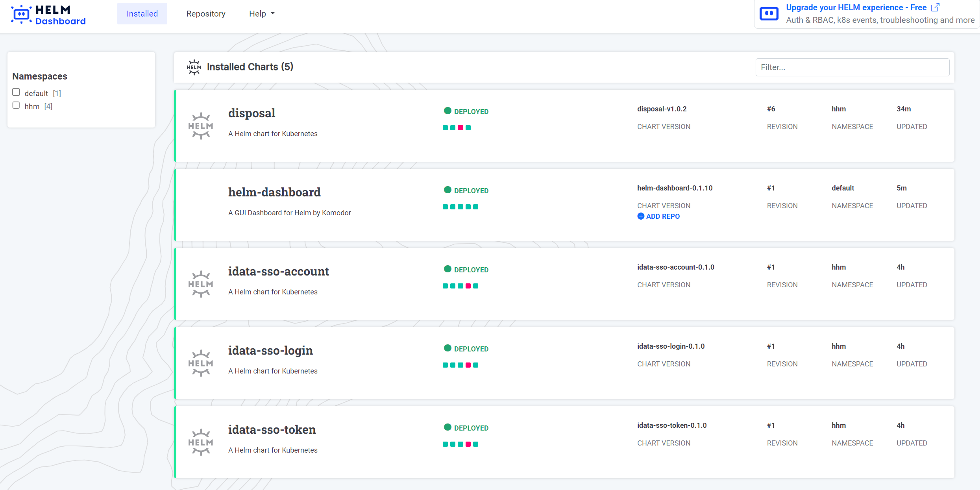The width and height of the screenshot is (980, 490).
Task: Open the helm-dashboard chart entry
Action: coord(274,192)
